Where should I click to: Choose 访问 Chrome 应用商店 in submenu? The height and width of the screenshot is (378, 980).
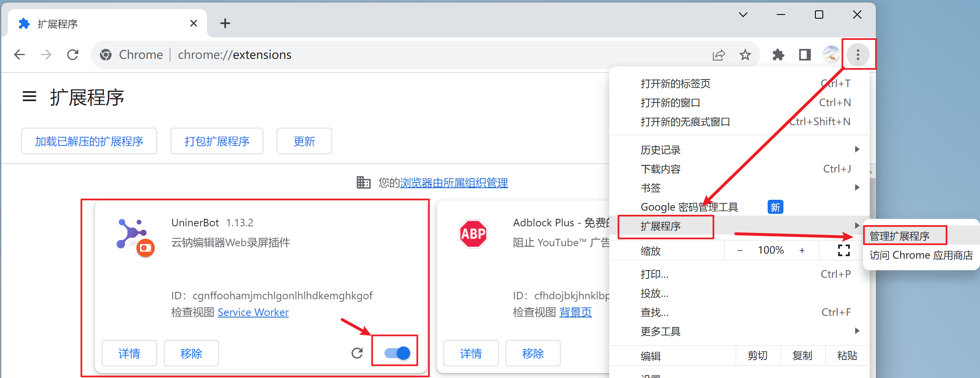[x=921, y=255]
